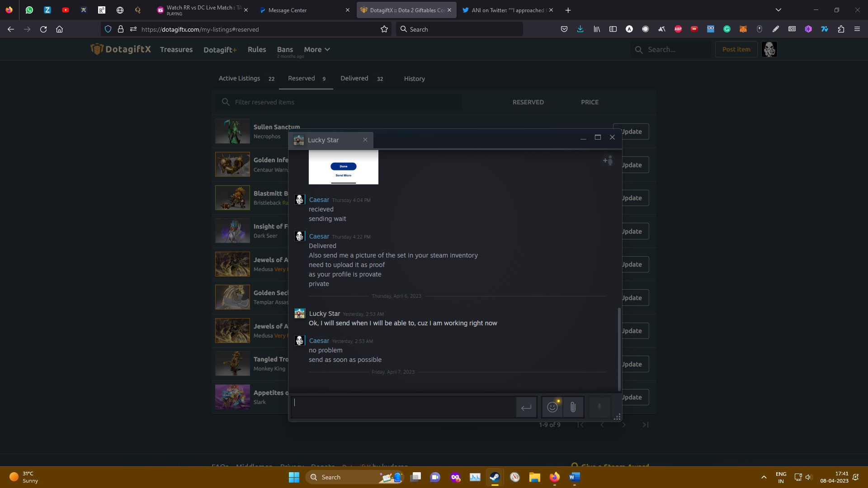Open the Treasures link in navbar

(x=176, y=49)
